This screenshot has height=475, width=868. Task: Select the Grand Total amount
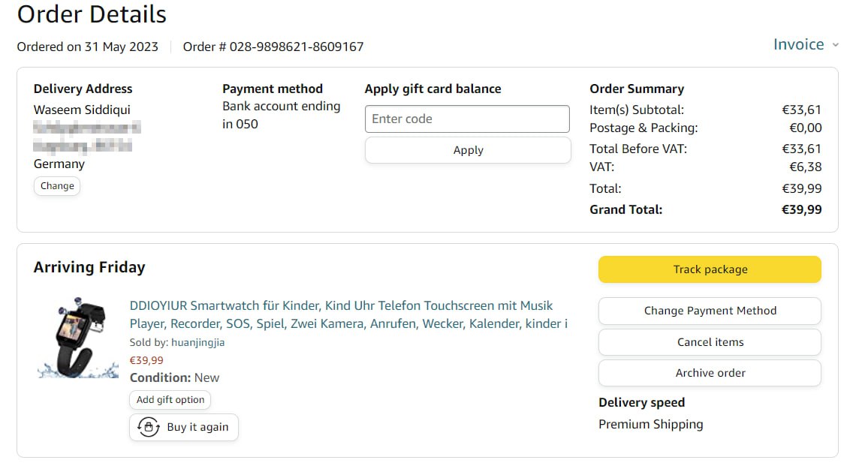pyautogui.click(x=801, y=209)
